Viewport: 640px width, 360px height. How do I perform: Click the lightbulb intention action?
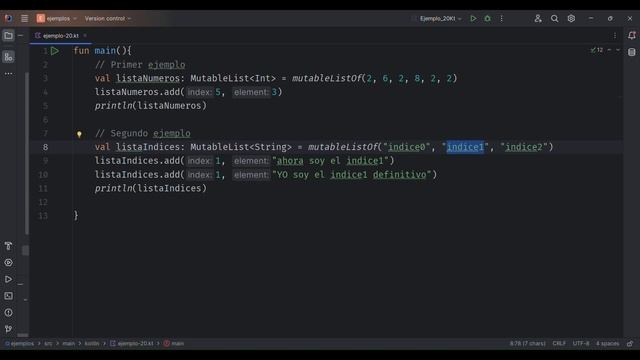[x=79, y=134]
